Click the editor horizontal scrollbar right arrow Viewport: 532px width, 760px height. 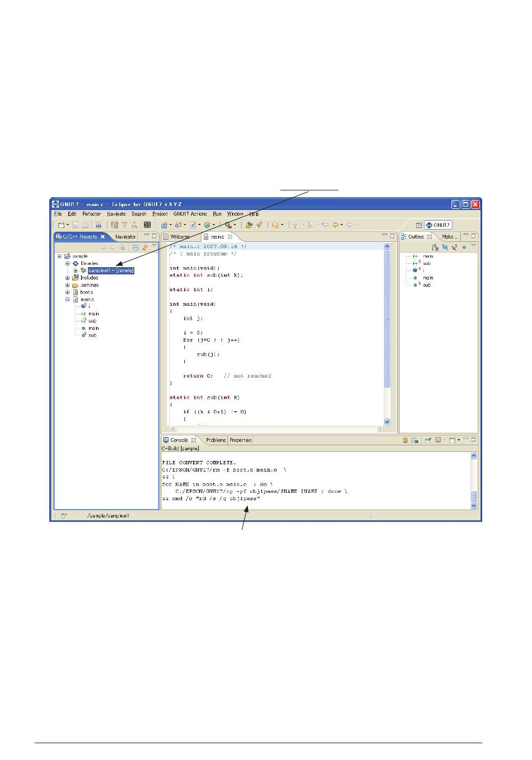coord(380,429)
